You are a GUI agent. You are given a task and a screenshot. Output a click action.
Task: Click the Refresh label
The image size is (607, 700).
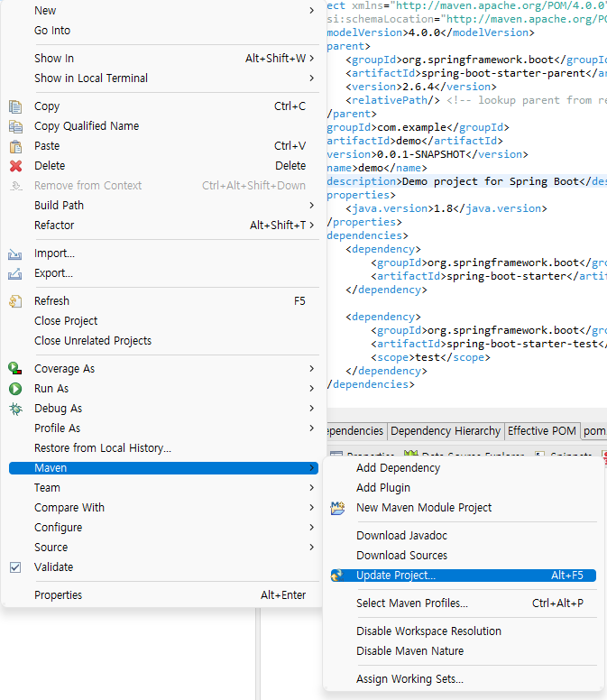pyautogui.click(x=51, y=301)
